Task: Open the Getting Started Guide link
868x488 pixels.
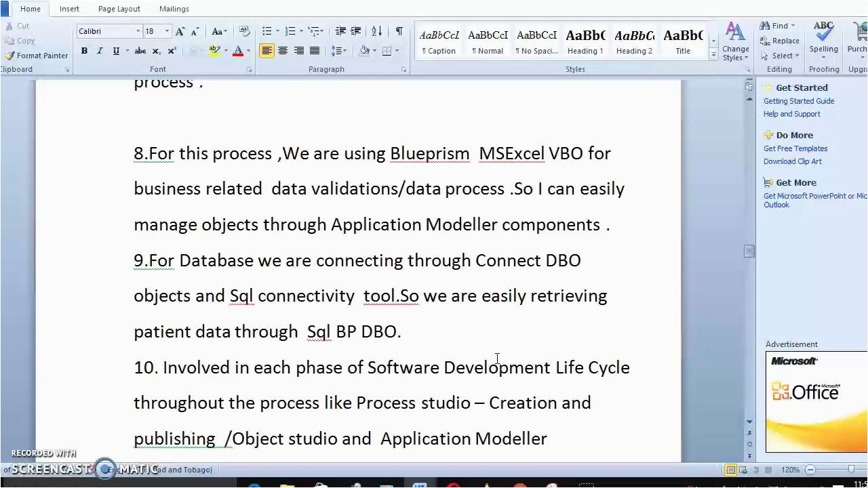Action: click(x=799, y=101)
